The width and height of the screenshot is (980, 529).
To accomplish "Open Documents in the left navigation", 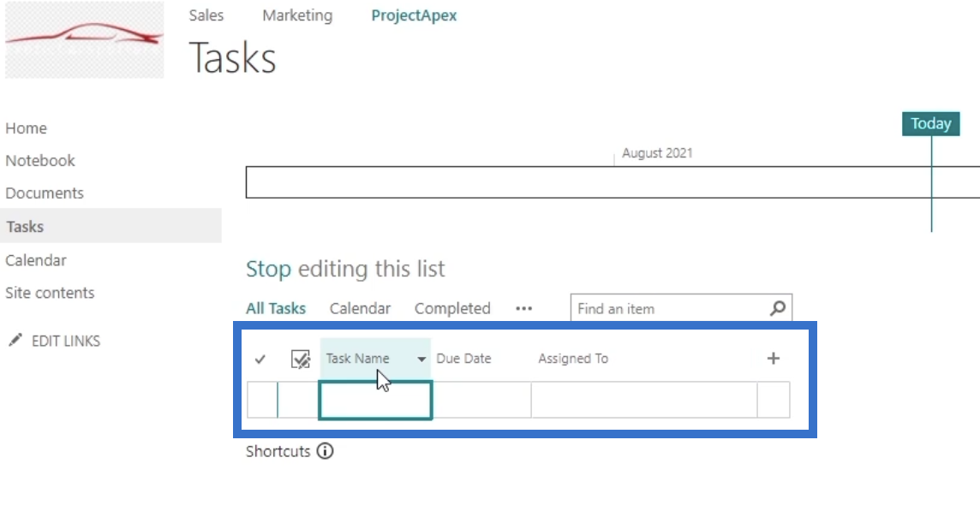I will pos(45,193).
